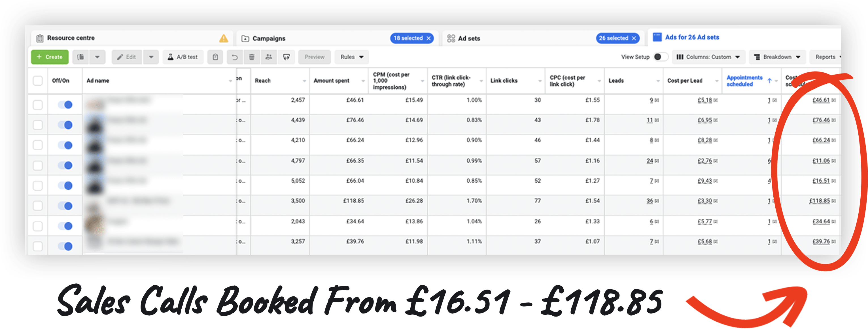Screen dimensions: 868x329
Task: Toggle the View Setup switch
Action: click(660, 57)
